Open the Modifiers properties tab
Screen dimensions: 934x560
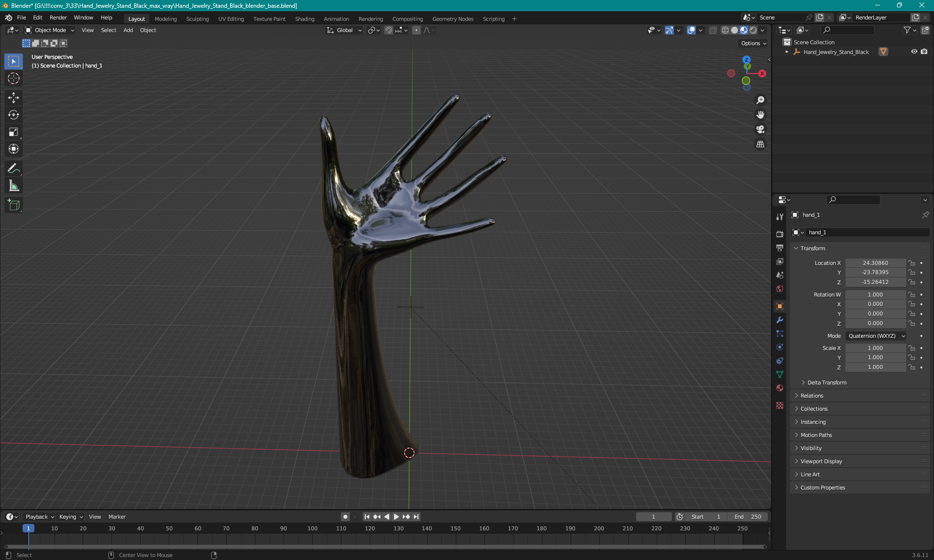pyautogui.click(x=780, y=320)
